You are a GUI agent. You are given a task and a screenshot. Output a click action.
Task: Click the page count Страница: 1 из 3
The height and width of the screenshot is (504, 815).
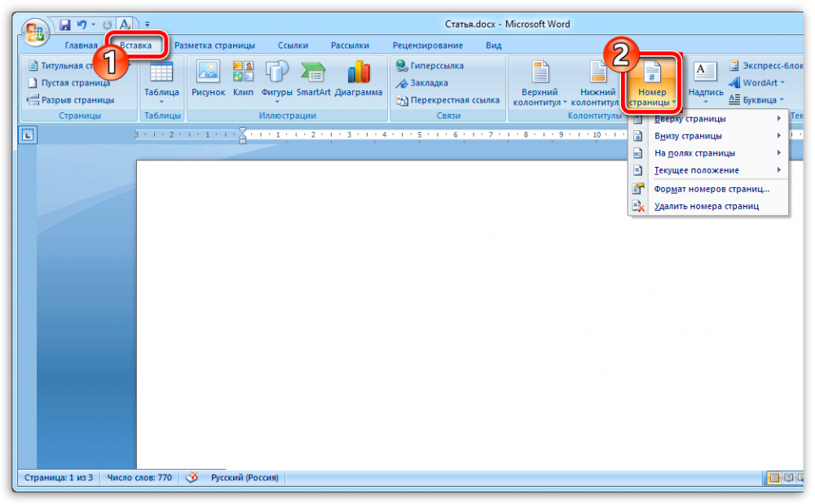tap(59, 477)
